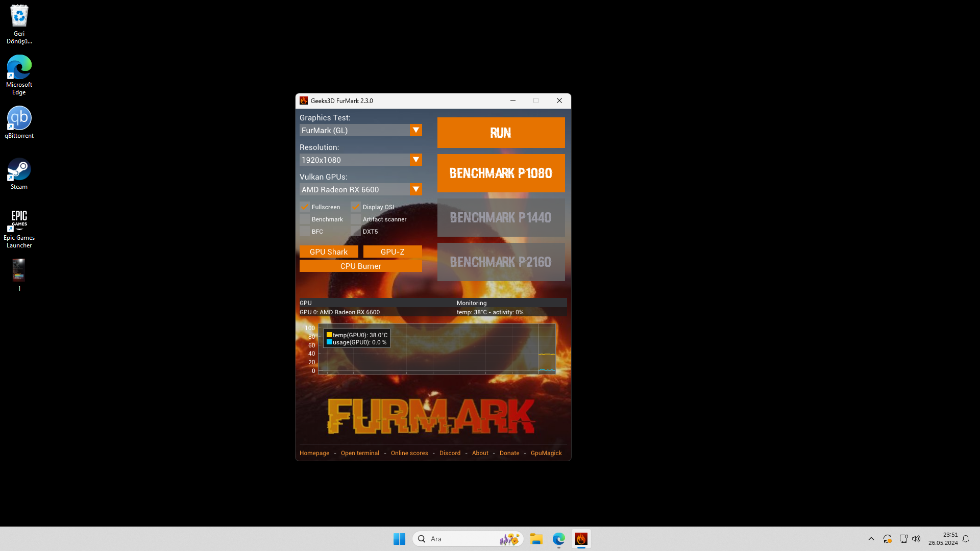Image resolution: width=980 pixels, height=551 pixels.
Task: Toggle the Fullscreen checkbox
Action: pos(305,207)
